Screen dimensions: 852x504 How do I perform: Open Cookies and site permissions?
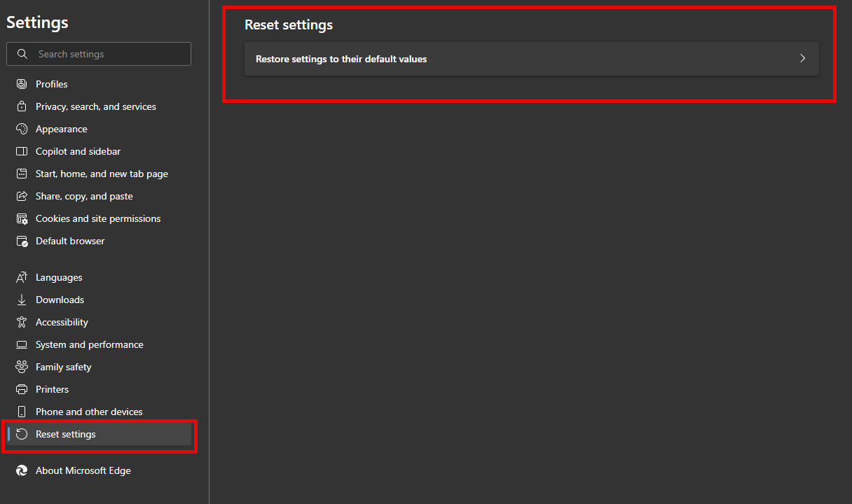(x=99, y=218)
